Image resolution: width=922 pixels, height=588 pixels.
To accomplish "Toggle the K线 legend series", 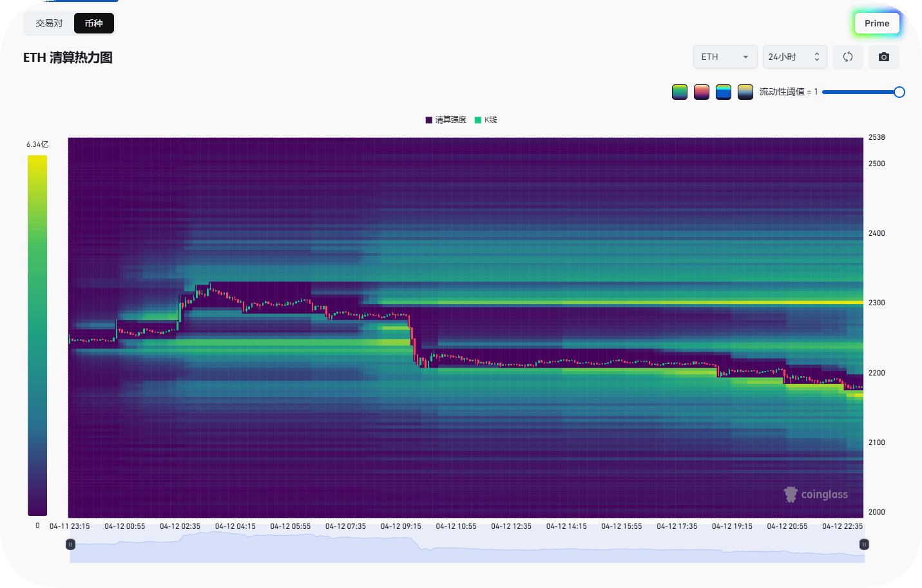I will click(486, 120).
